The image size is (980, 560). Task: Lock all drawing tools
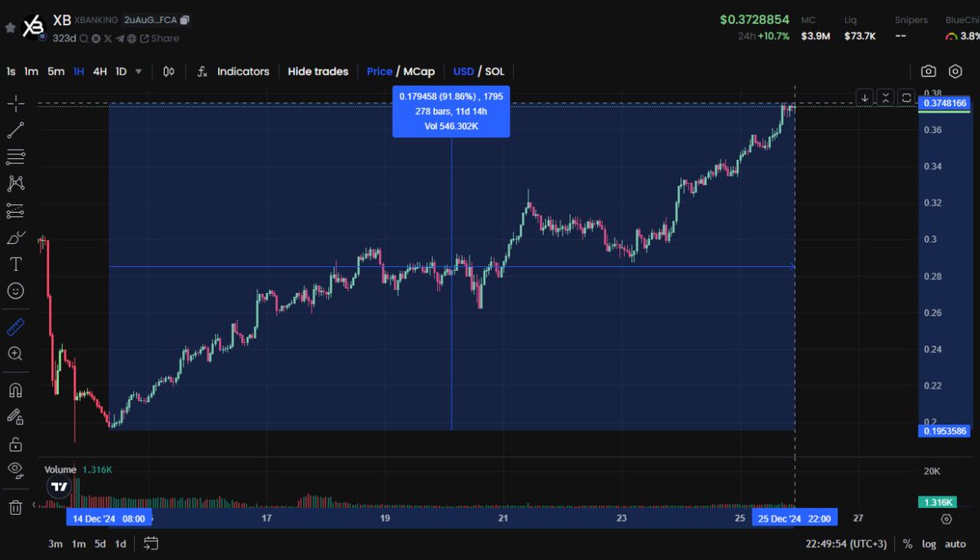[x=16, y=443]
